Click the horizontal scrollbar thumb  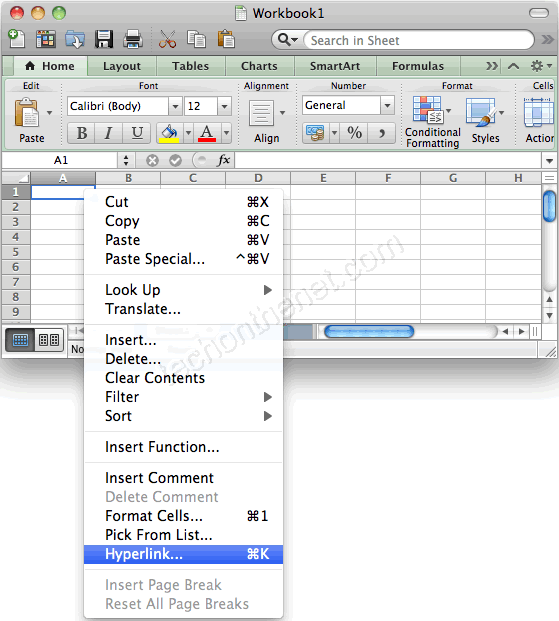tap(369, 331)
